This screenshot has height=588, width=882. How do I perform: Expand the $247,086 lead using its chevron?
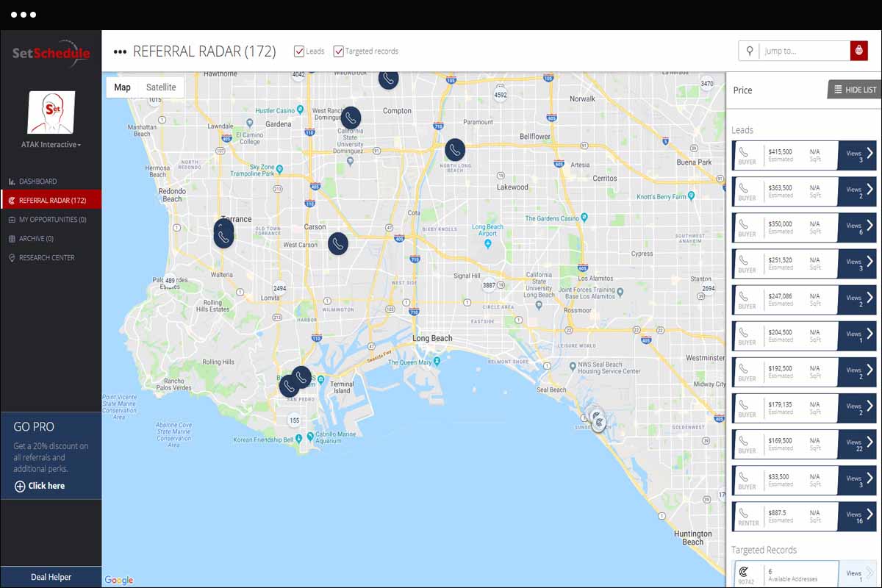[x=870, y=297]
